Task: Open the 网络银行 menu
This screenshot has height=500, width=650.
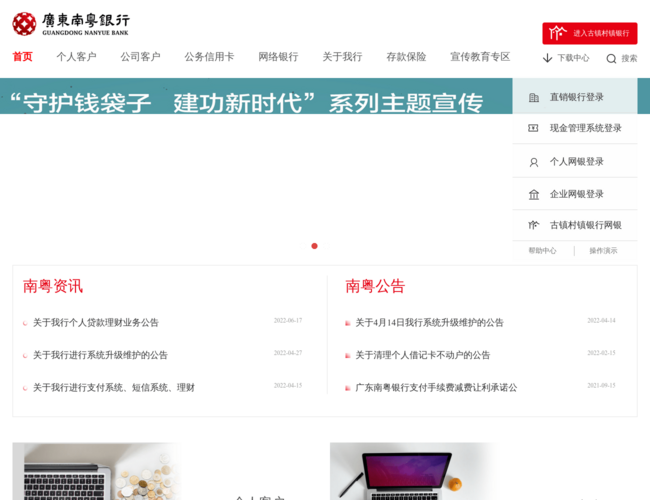Action: tap(278, 57)
